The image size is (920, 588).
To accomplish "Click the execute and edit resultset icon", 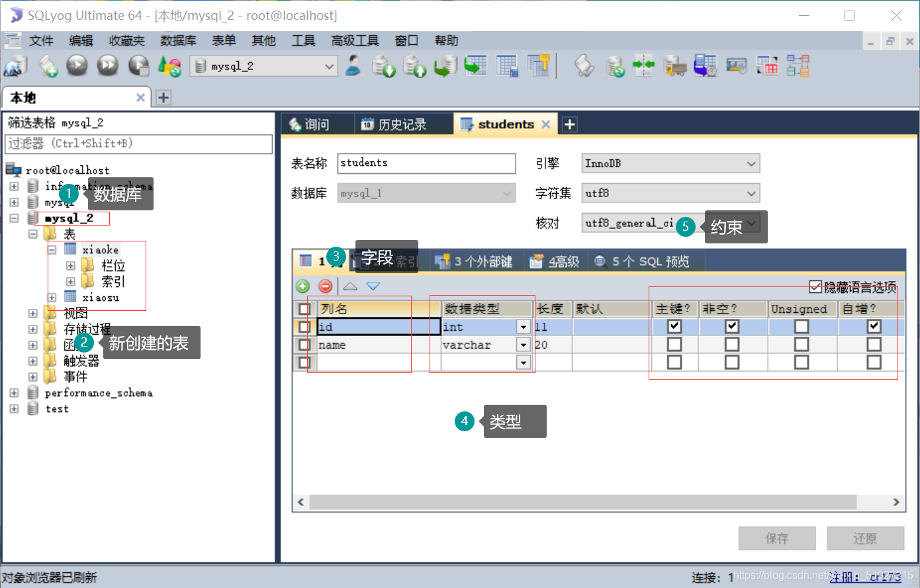I will tap(138, 65).
